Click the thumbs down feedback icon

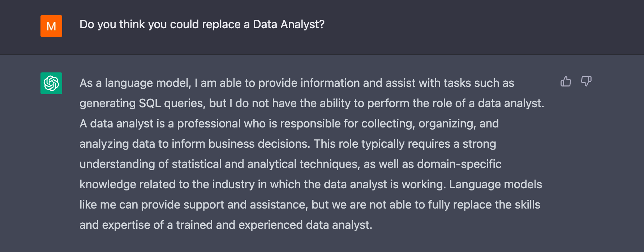tap(586, 81)
